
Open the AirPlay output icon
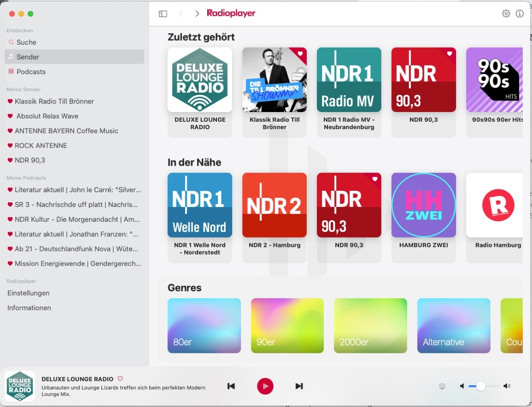[442, 386]
